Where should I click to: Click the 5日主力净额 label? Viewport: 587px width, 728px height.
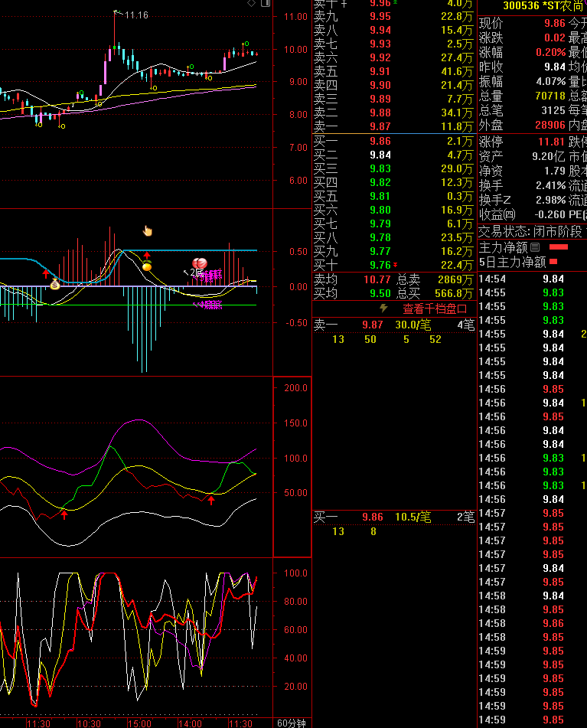click(512, 262)
